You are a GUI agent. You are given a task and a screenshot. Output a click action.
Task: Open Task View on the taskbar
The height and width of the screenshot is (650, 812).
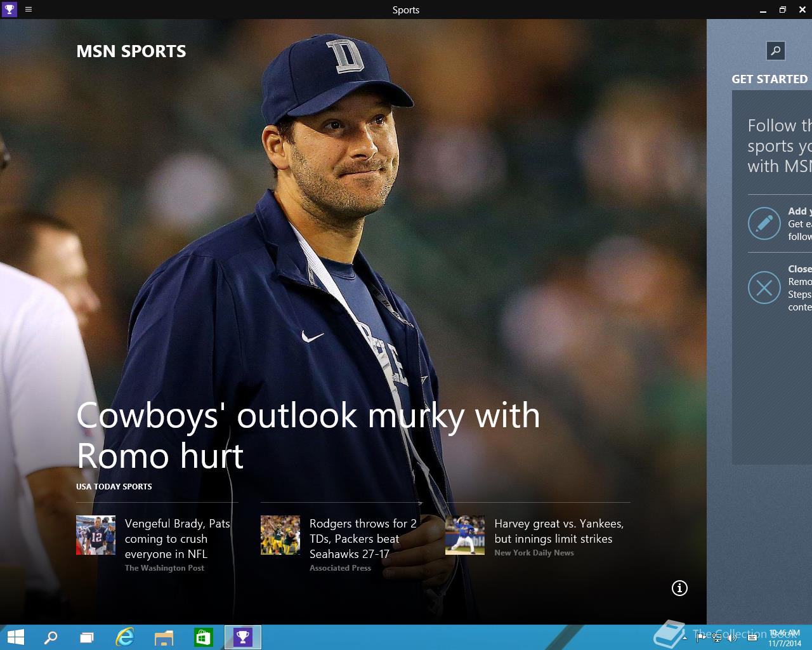click(x=87, y=637)
